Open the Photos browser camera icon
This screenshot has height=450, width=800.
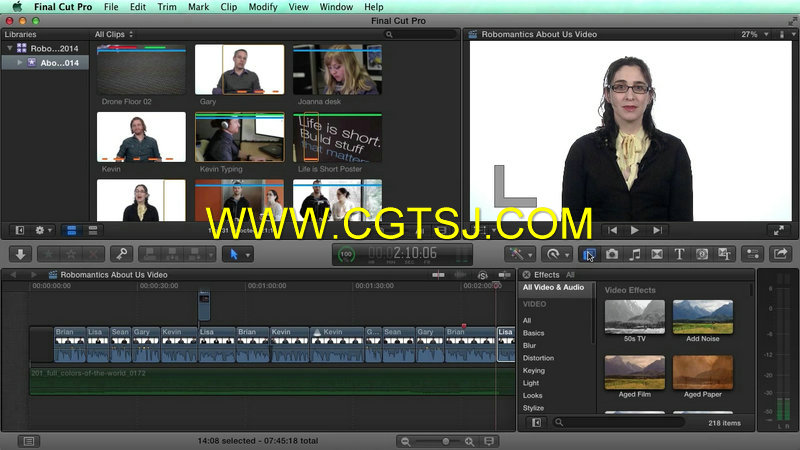tap(612, 254)
